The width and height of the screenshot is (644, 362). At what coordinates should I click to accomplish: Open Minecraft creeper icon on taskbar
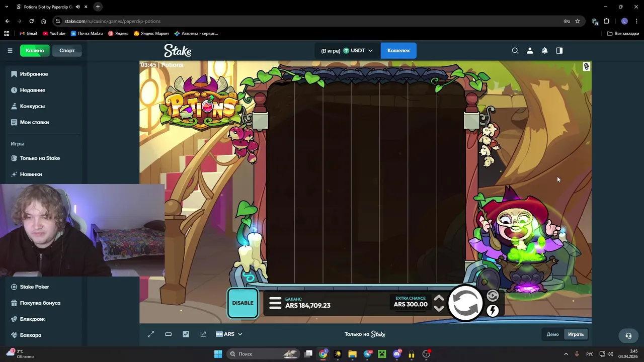click(382, 354)
